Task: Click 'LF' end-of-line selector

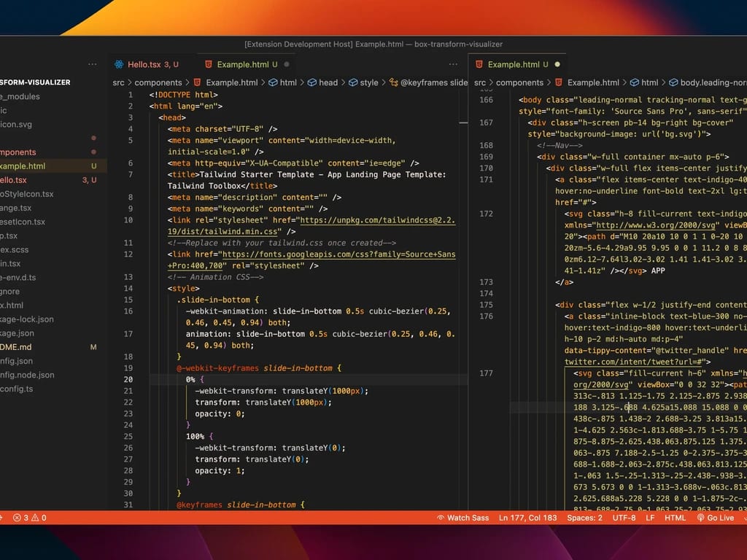Action: click(650, 518)
